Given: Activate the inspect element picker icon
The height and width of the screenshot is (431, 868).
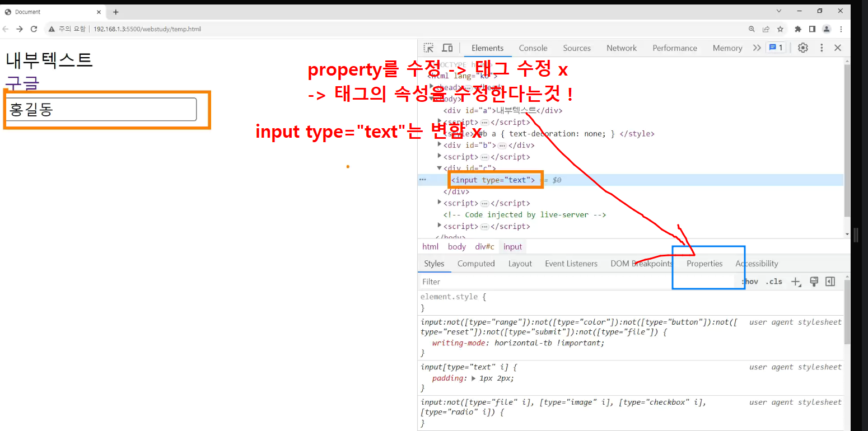Looking at the screenshot, I should point(428,48).
